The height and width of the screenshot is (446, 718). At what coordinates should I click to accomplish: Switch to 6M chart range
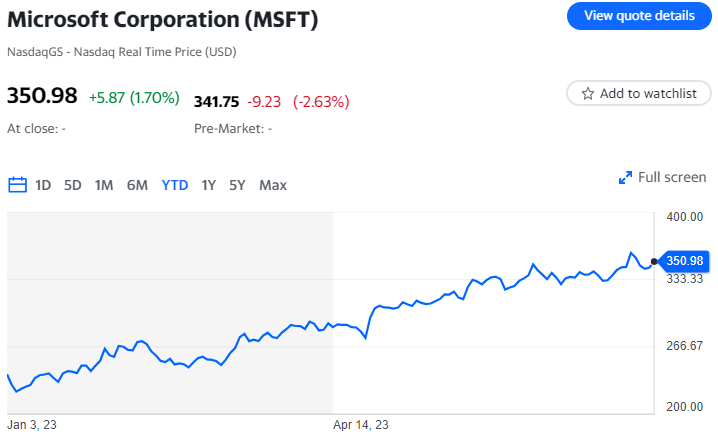point(137,185)
